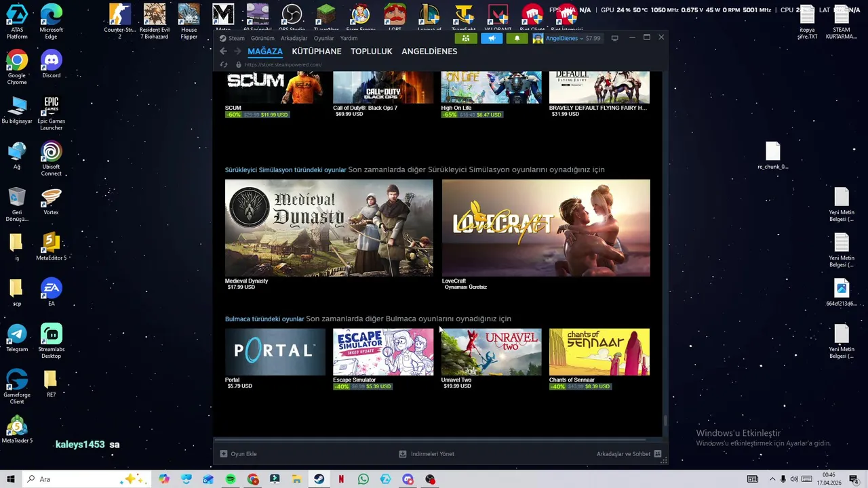This screenshot has height=488, width=868.
Task: Select the Vortex desktop shortcut
Action: pos(52,202)
